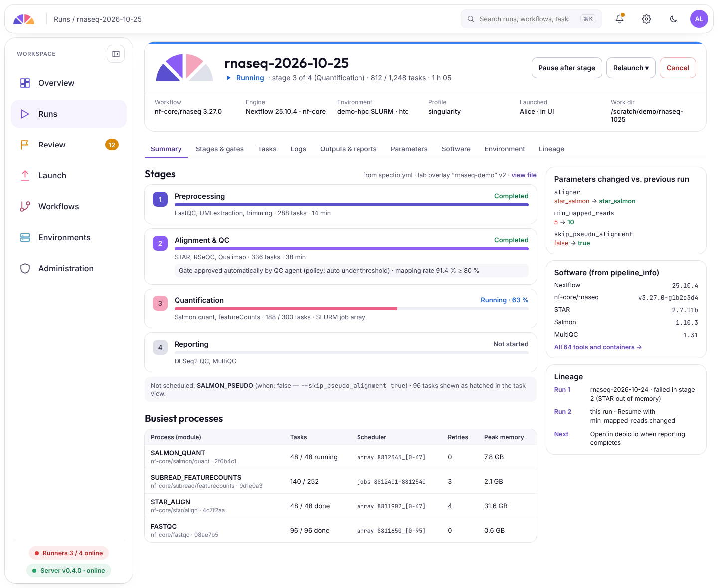
Task: Click the Launch upload arrow icon
Action: tap(25, 175)
